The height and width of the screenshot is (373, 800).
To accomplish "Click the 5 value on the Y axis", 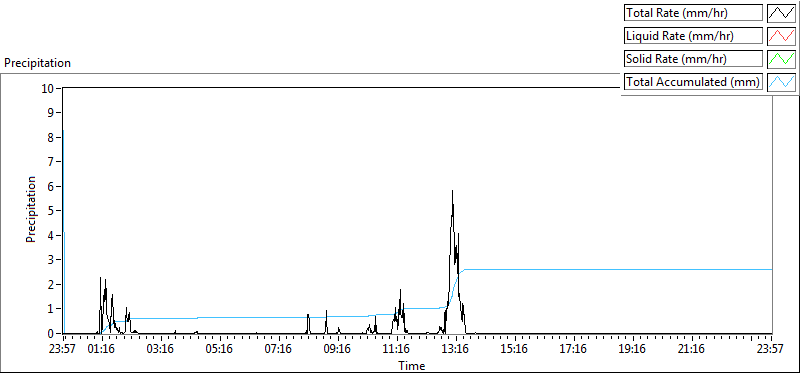I will 51,211.
